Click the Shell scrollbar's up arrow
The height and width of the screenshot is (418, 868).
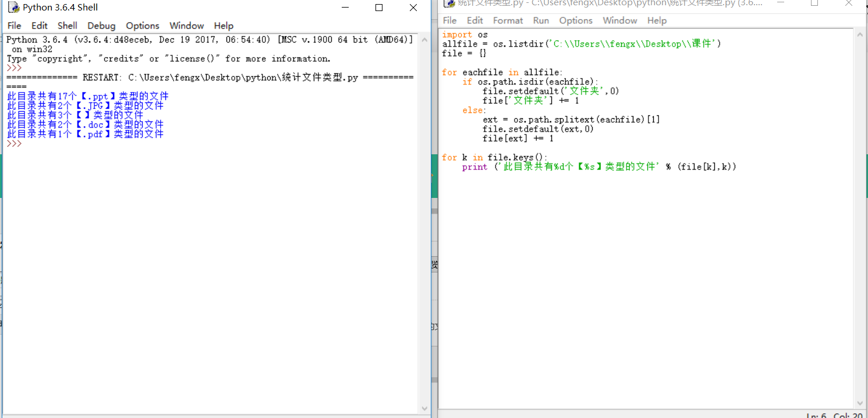click(x=424, y=40)
